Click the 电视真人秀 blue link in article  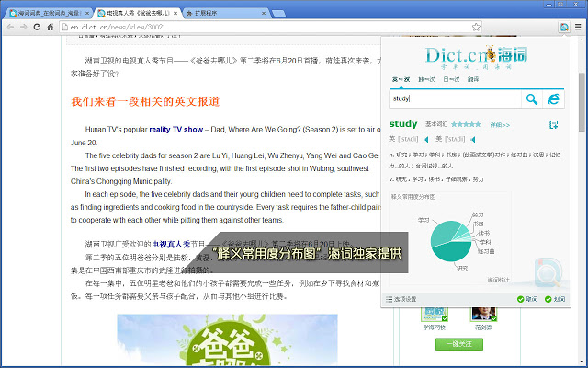tap(171, 245)
